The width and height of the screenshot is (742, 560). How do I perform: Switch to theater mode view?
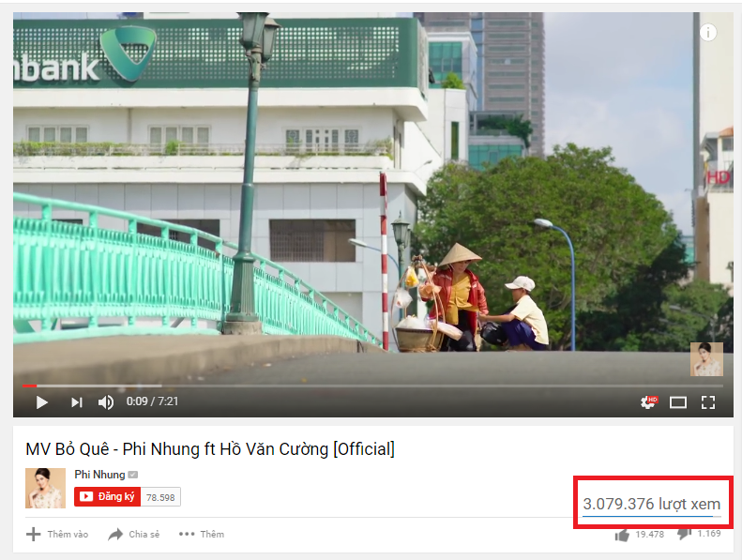677,402
